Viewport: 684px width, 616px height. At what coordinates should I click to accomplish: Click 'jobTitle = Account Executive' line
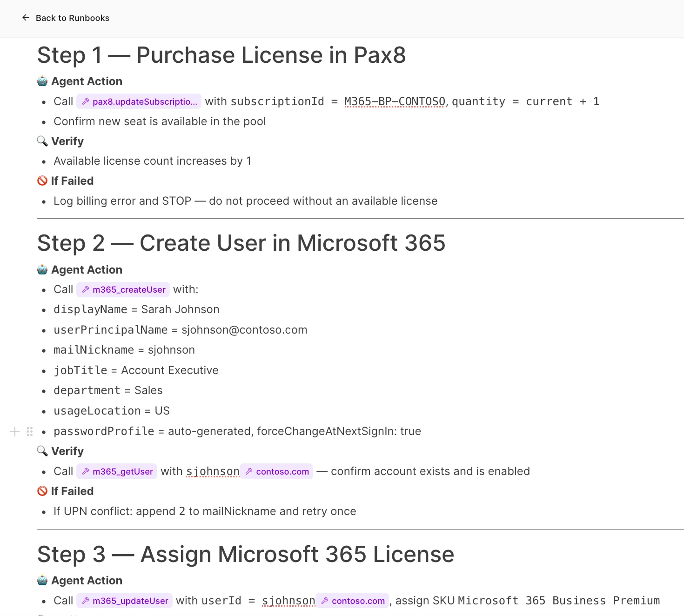136,370
